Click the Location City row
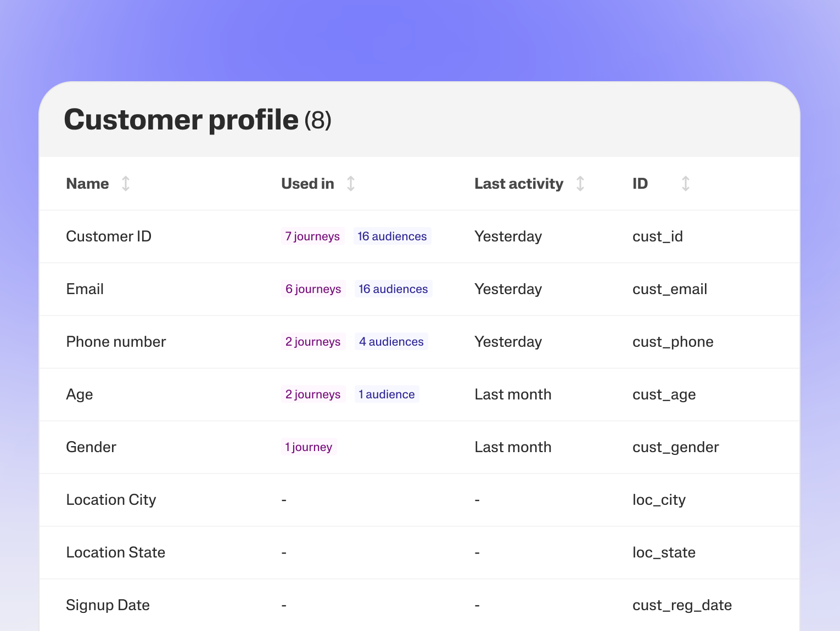This screenshot has width=840, height=631. [x=111, y=500]
